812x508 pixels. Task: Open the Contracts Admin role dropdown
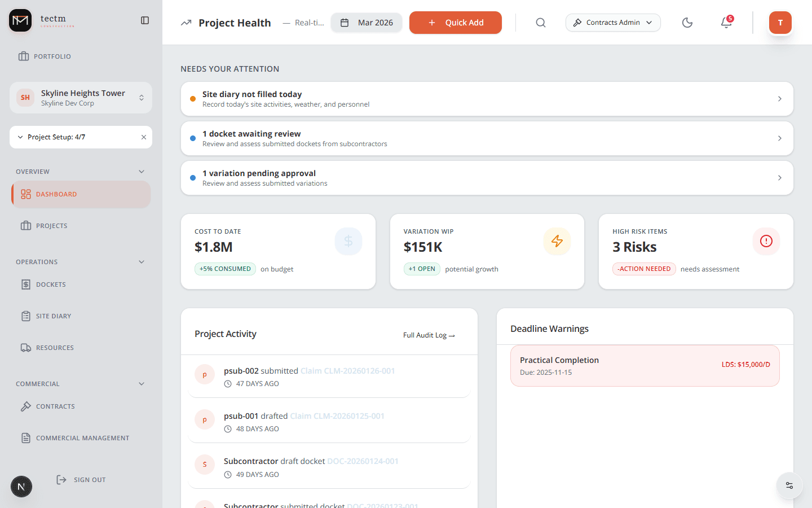[613, 23]
